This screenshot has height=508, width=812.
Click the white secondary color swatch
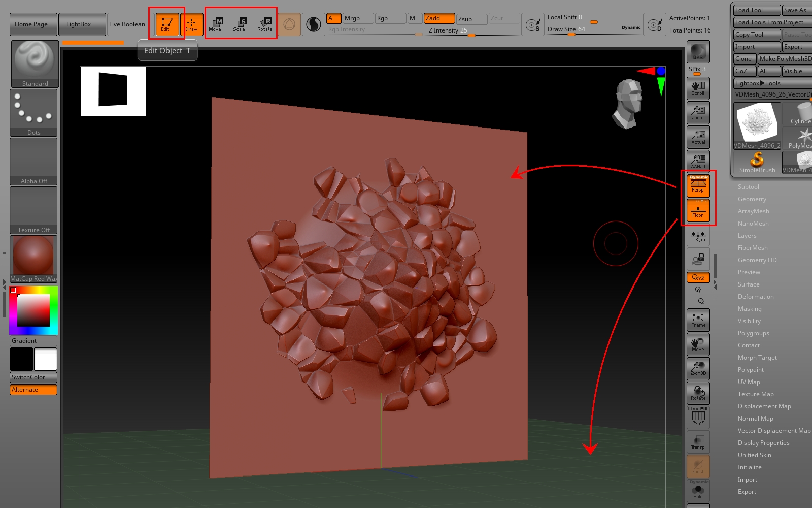[46, 359]
